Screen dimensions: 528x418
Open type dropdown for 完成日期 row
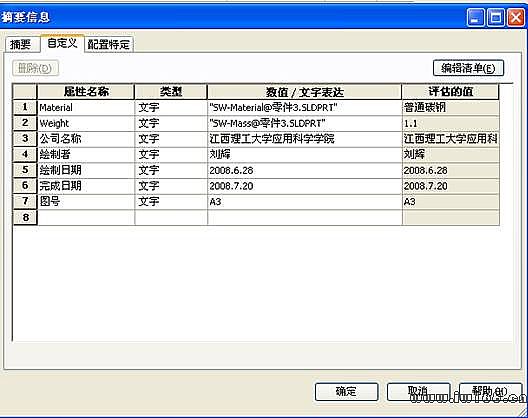(x=171, y=186)
